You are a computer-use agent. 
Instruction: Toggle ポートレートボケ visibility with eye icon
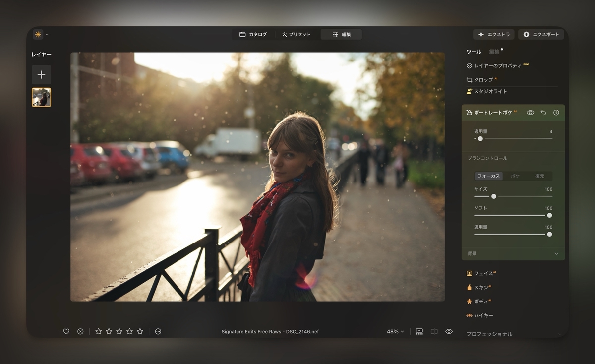point(530,113)
